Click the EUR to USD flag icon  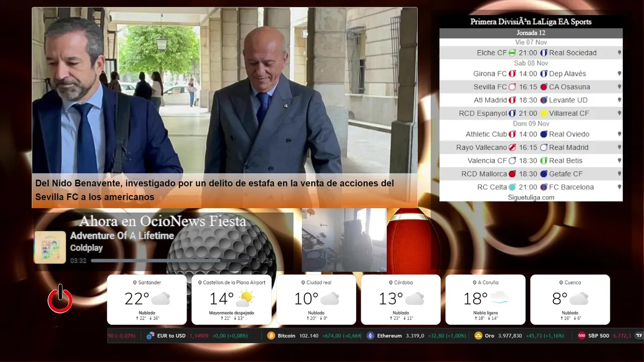[x=150, y=336]
